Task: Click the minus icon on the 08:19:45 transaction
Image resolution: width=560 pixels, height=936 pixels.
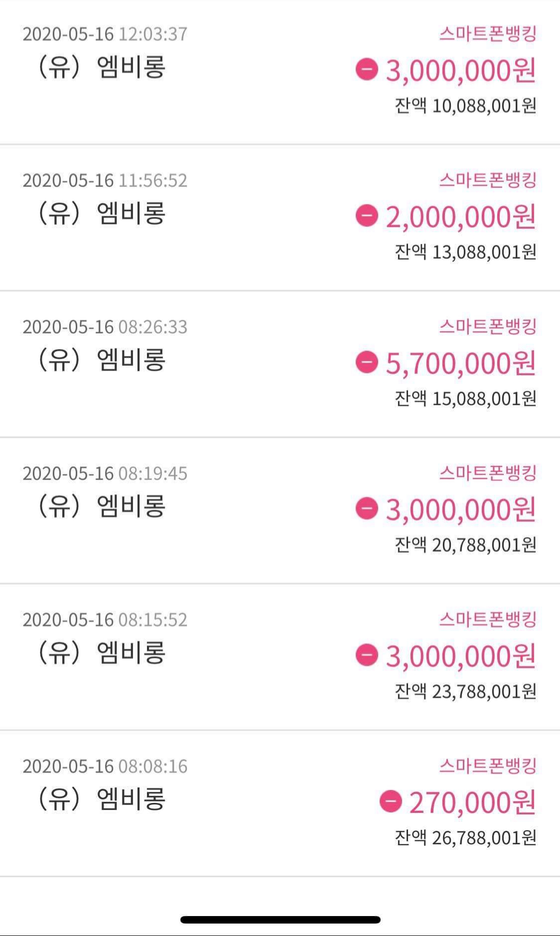Action: pos(367,509)
